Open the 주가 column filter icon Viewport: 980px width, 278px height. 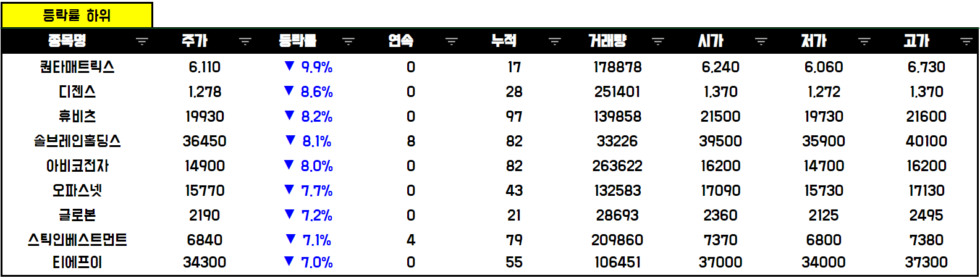(245, 41)
